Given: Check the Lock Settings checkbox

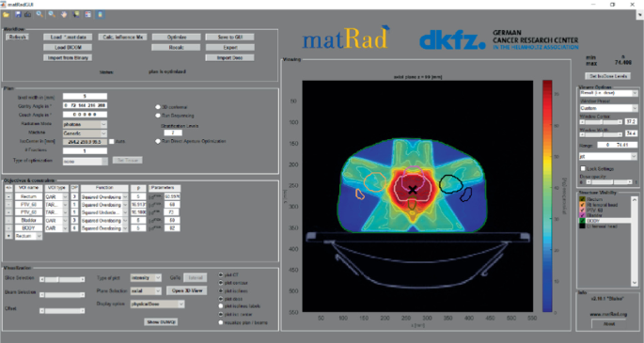Looking at the screenshot, I should [583, 168].
